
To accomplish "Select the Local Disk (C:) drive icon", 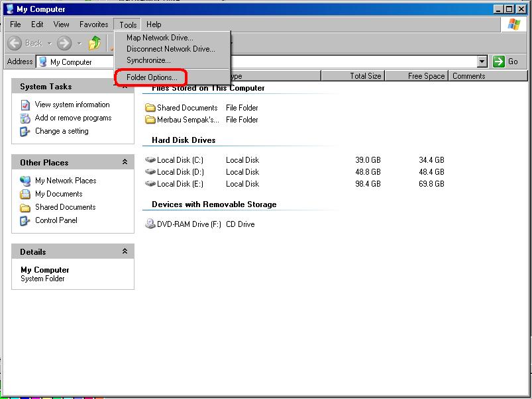I will [x=150, y=159].
